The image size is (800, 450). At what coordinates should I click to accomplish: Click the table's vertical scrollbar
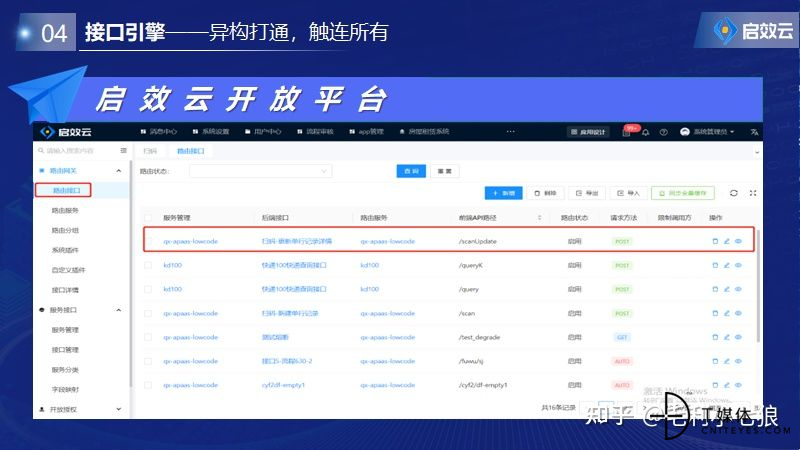point(758,286)
